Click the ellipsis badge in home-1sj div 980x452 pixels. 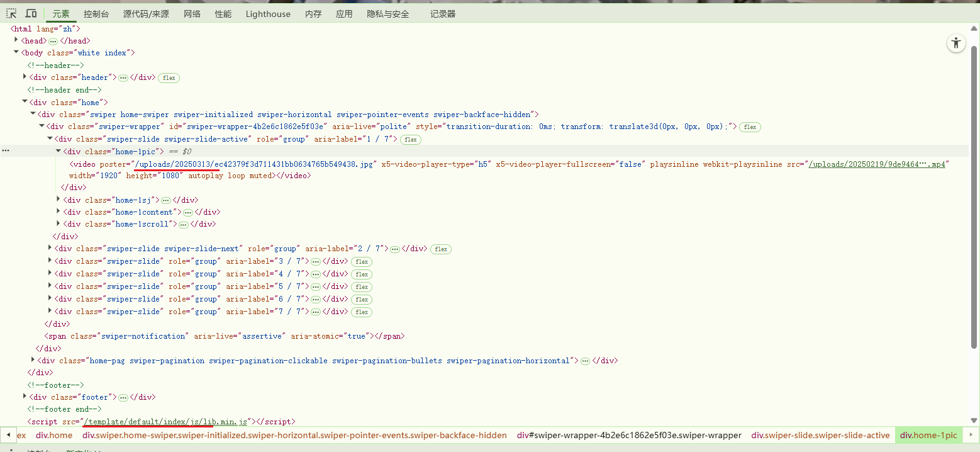tap(166, 200)
